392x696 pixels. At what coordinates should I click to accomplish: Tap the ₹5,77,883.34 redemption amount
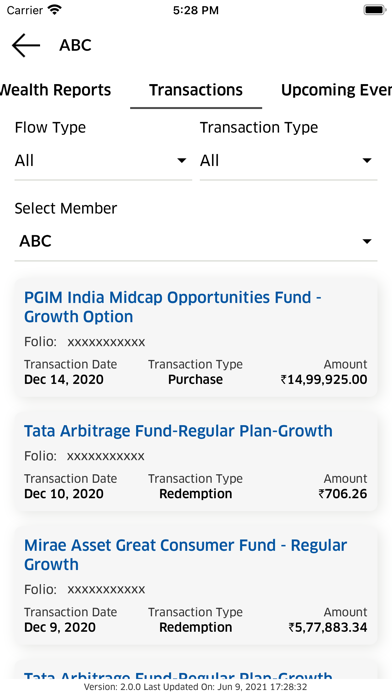tap(328, 627)
